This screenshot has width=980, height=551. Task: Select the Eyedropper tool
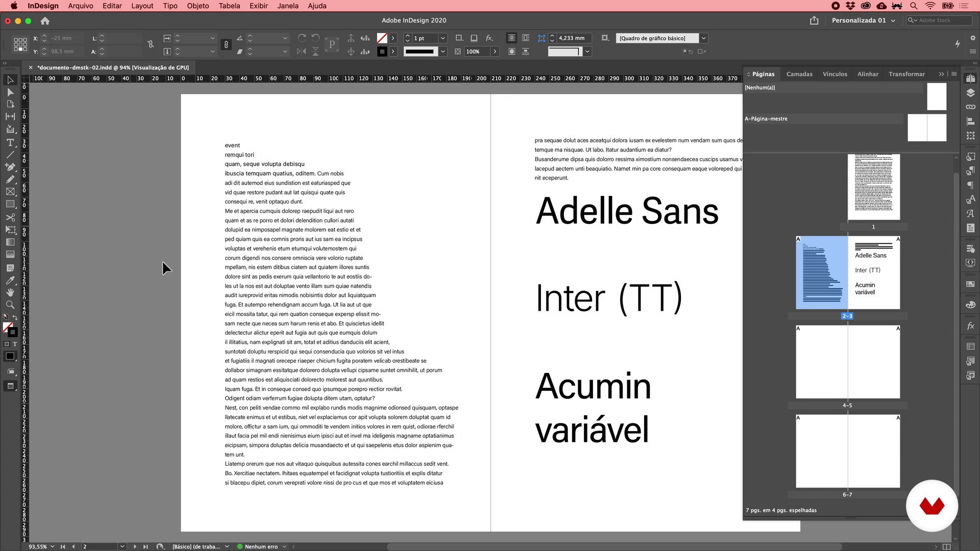pos(10,280)
